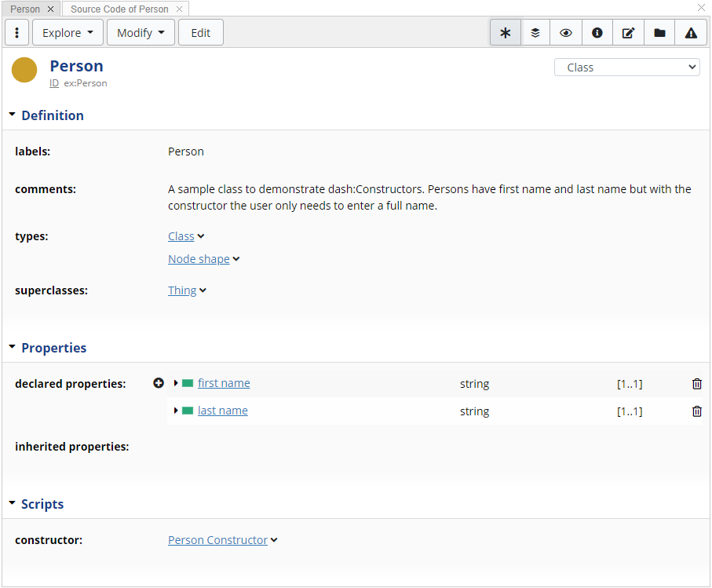
Task: Click the layers stack icon in toolbar
Action: pos(535,33)
